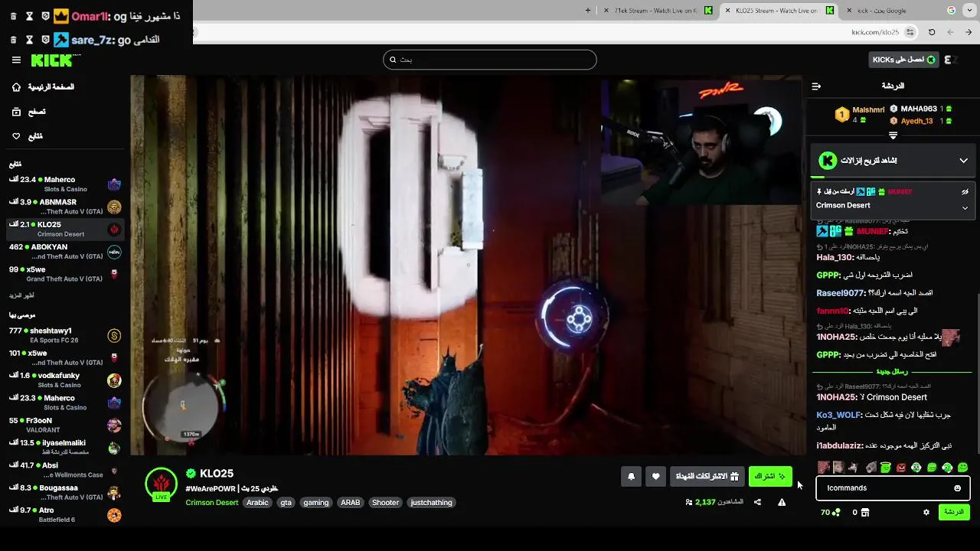Focus the Kick search box
Screen dimensions: 980x551
490,60
